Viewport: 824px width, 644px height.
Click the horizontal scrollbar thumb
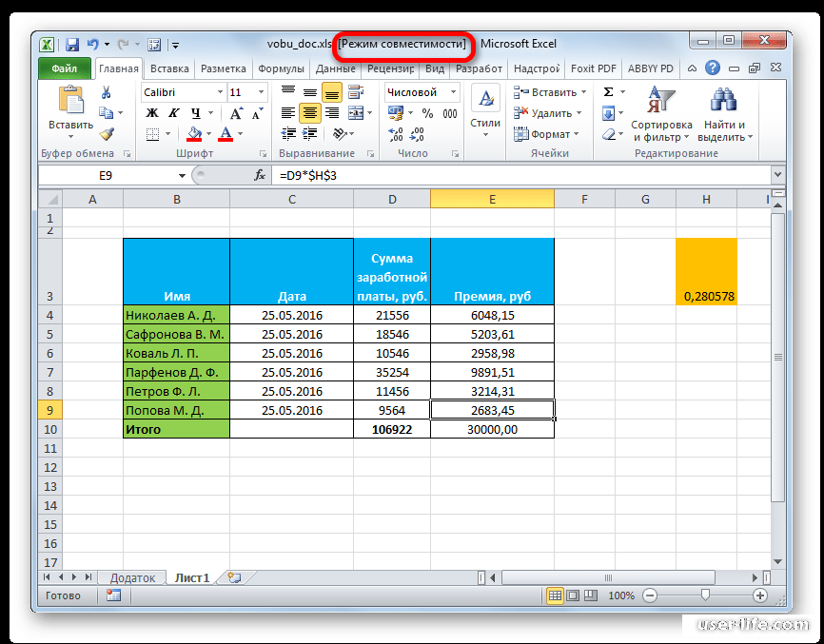pos(608,577)
